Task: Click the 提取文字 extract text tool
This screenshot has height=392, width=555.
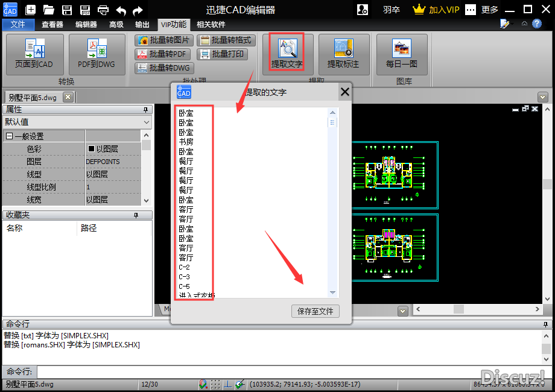Action: (x=287, y=54)
